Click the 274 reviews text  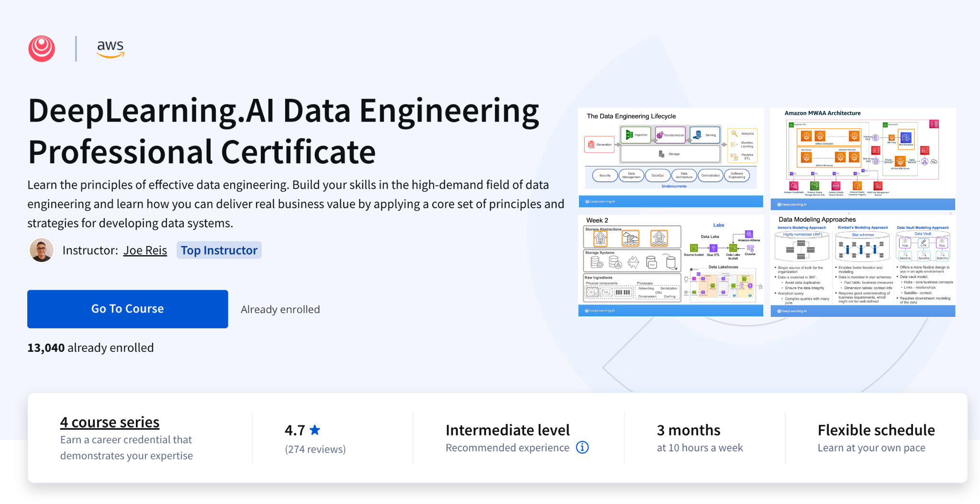315,449
